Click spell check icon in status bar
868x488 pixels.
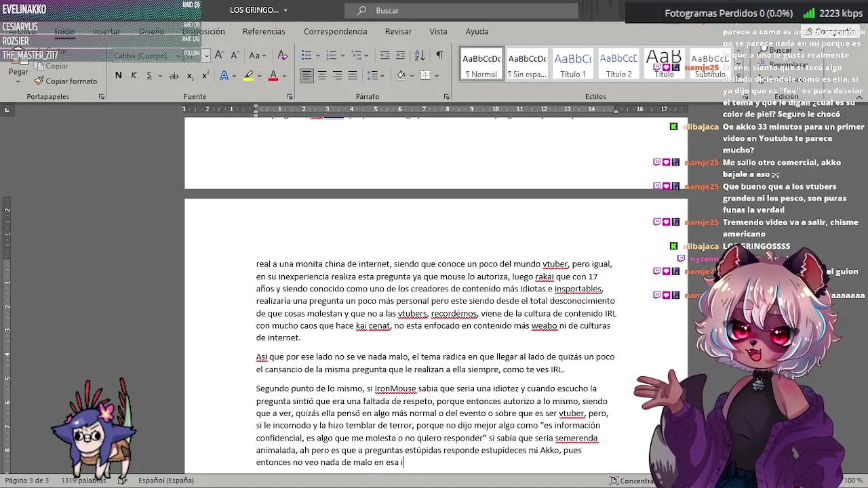pyautogui.click(x=122, y=480)
